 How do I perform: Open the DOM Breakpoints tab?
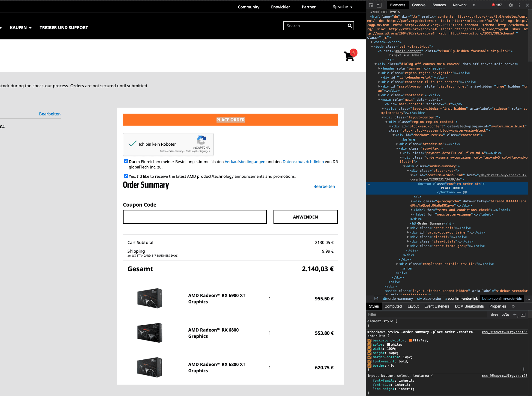(469, 306)
